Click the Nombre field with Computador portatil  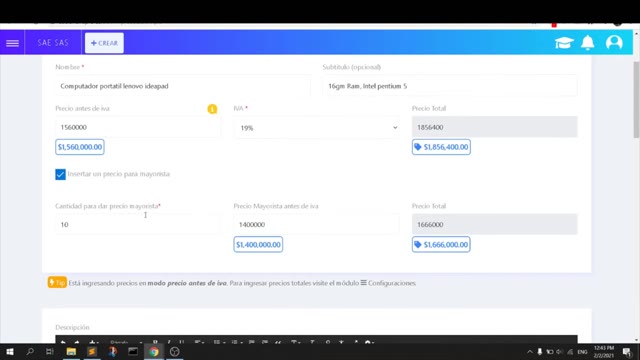183,86
